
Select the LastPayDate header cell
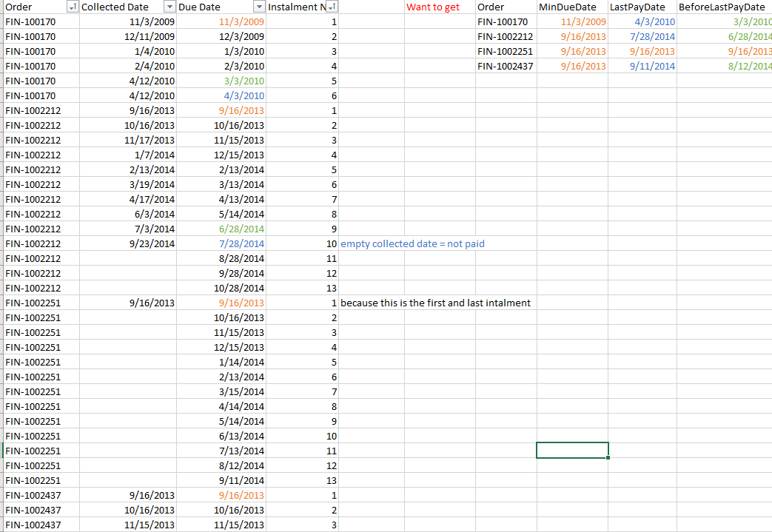click(642, 7)
